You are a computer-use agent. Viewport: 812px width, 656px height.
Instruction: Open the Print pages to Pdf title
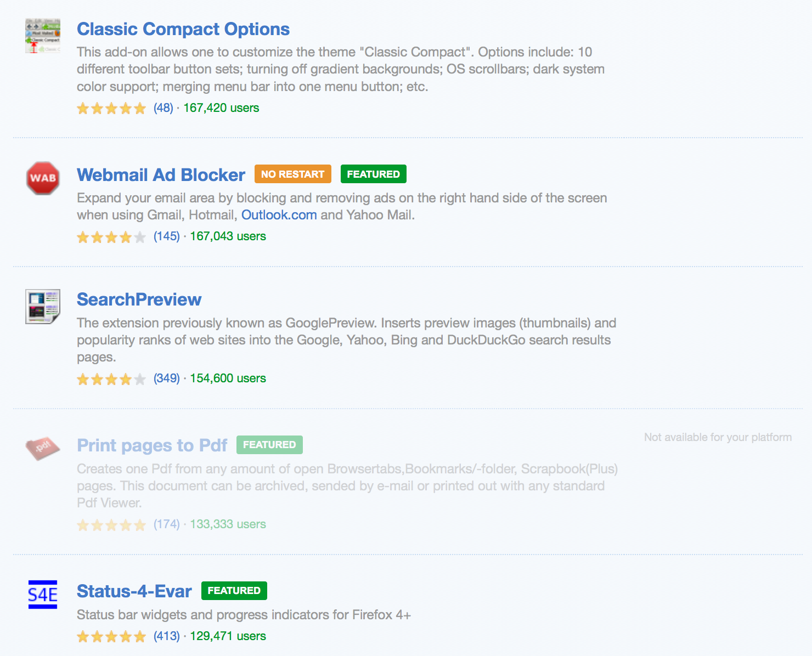[x=152, y=445]
